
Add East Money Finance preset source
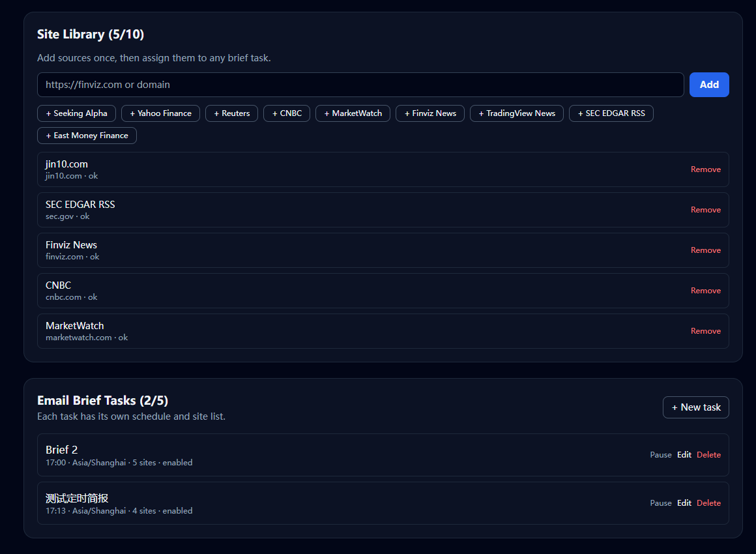(x=87, y=136)
